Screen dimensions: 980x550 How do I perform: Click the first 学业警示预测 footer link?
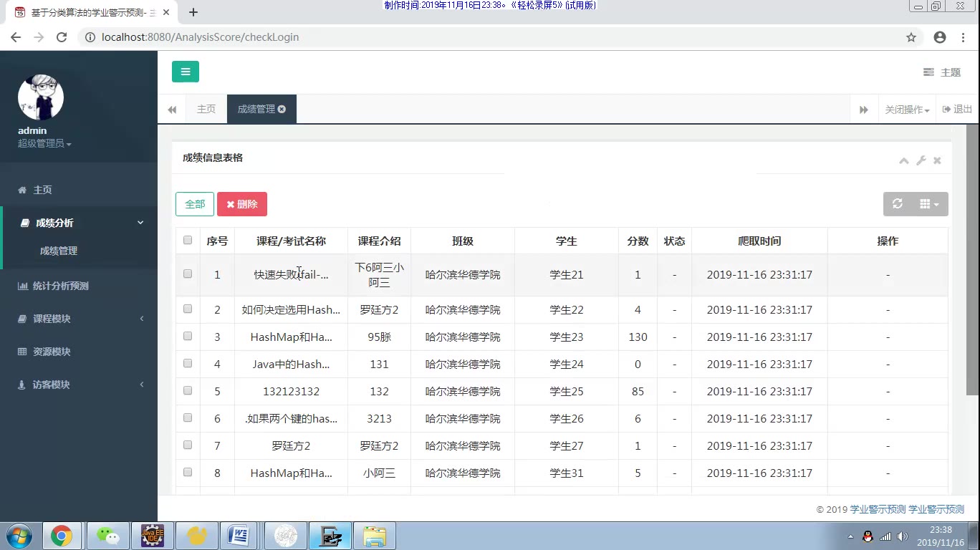(x=878, y=510)
